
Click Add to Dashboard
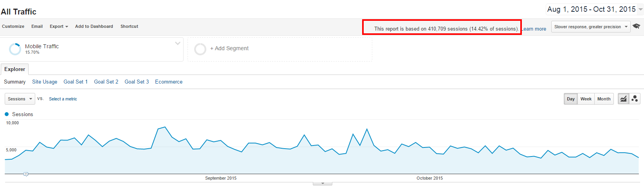point(94,26)
